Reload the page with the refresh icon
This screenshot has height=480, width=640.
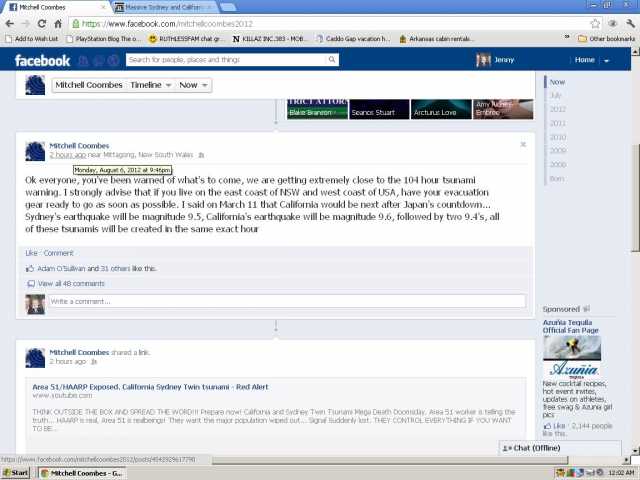42,24
